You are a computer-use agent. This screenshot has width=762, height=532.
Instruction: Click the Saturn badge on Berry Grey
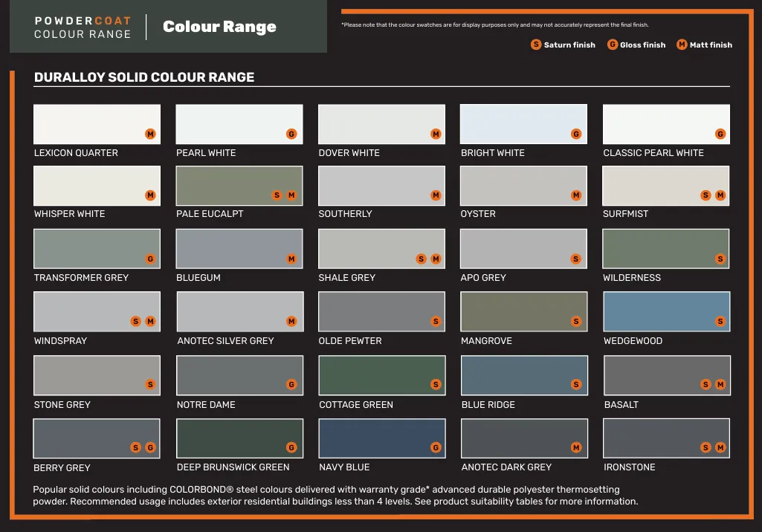(135, 447)
